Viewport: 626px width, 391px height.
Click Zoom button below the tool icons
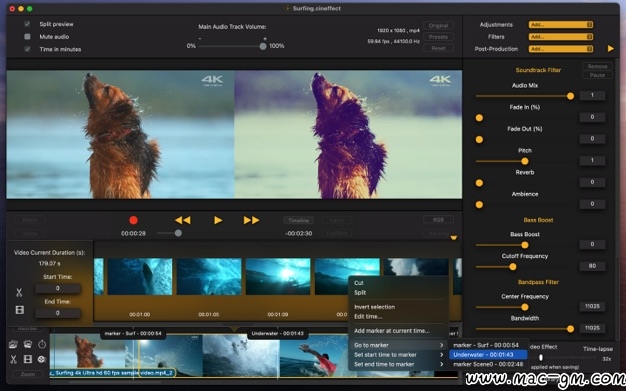(x=28, y=374)
